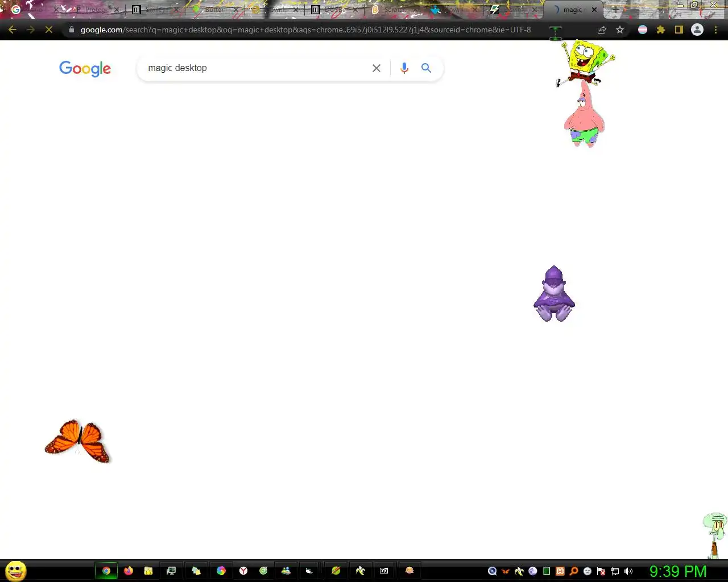Launch Yandex browser from the taskbar
Image resolution: width=728 pixels, height=582 pixels.
click(243, 571)
